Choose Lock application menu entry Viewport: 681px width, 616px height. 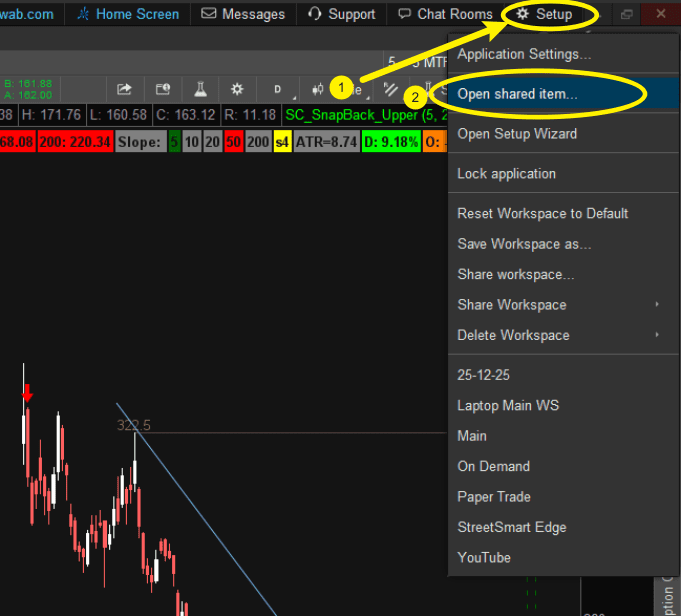(506, 174)
